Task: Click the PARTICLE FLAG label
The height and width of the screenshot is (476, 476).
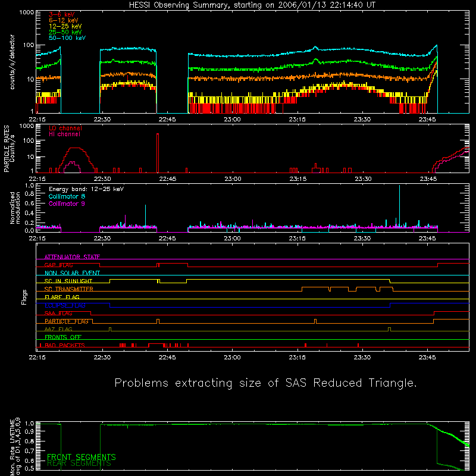Action: [x=67, y=321]
